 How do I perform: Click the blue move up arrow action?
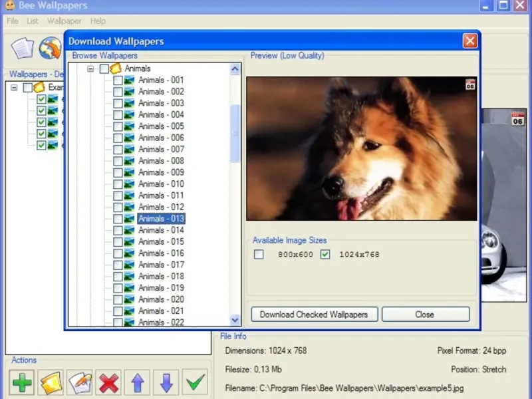[x=138, y=382]
